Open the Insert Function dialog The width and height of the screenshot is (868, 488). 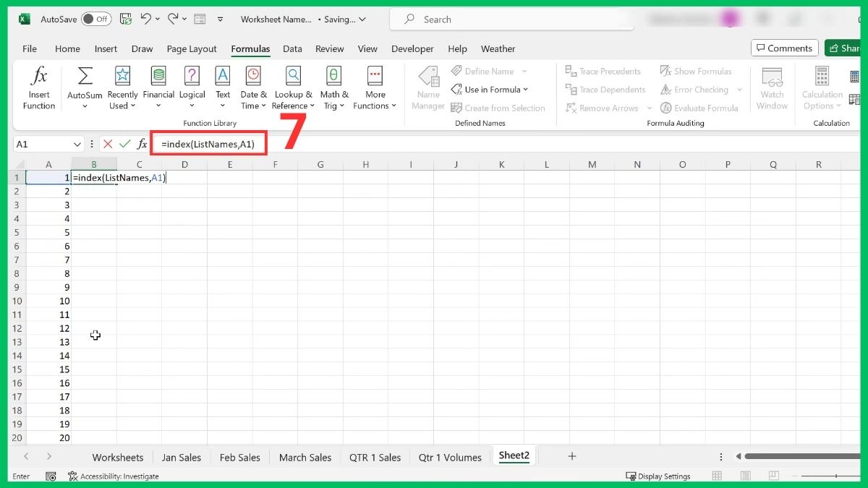click(x=38, y=87)
